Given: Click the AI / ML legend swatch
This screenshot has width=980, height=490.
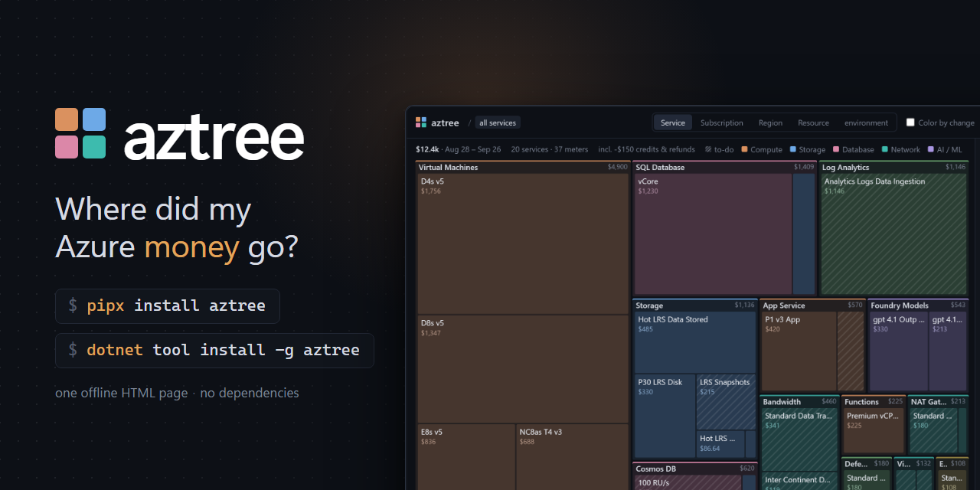Looking at the screenshot, I should click(x=930, y=149).
